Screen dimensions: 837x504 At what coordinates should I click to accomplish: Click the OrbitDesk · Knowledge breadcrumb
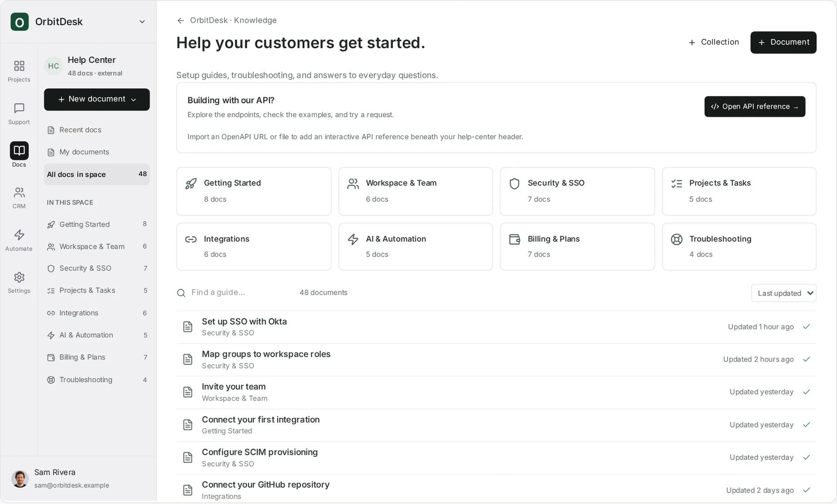233,20
